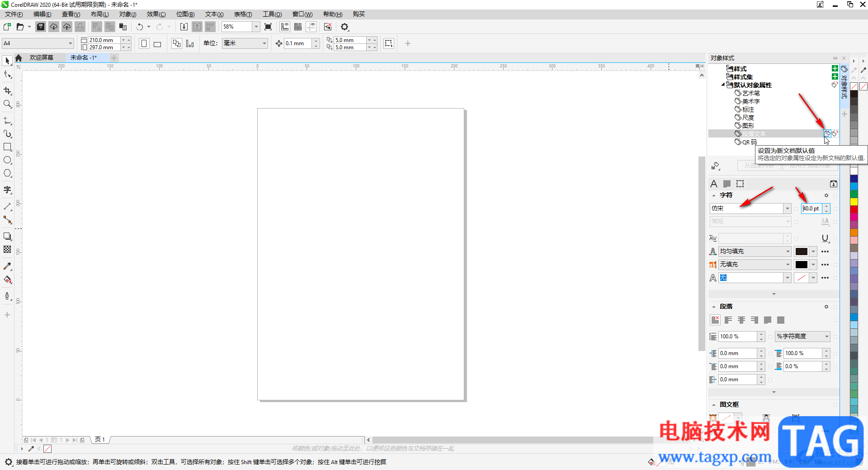Click set-as-new-document-default icon on 段落文本 row
This screenshot has height=470, width=868.
point(827,133)
